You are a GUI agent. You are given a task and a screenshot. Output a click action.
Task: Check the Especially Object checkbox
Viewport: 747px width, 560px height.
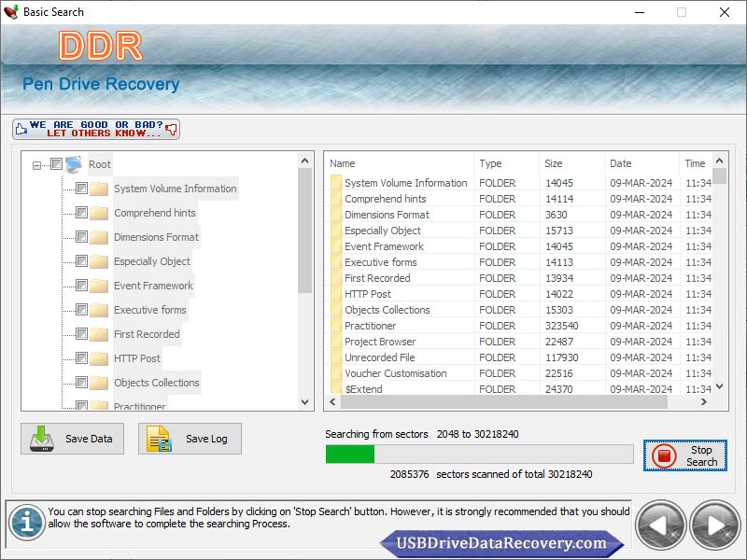click(x=81, y=261)
